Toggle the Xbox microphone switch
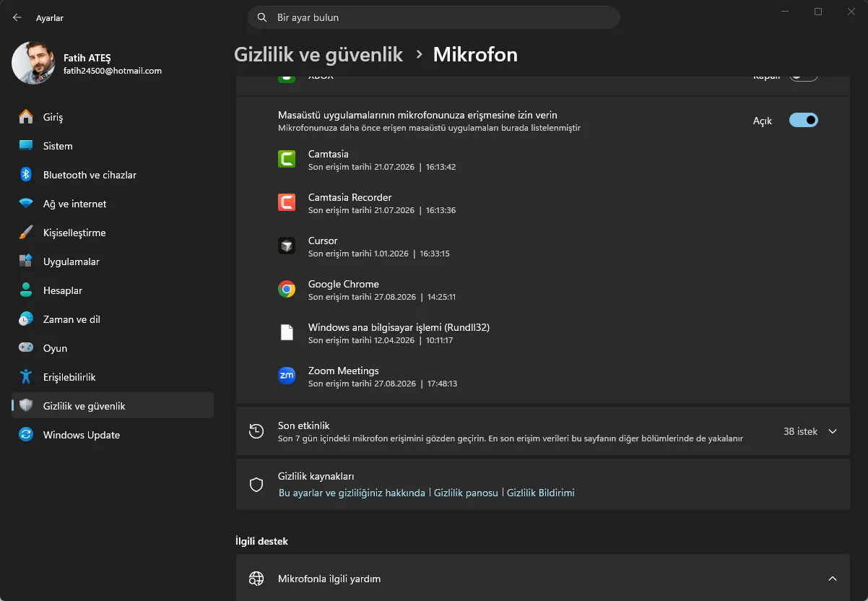Viewport: 868px width, 601px height. (804, 75)
